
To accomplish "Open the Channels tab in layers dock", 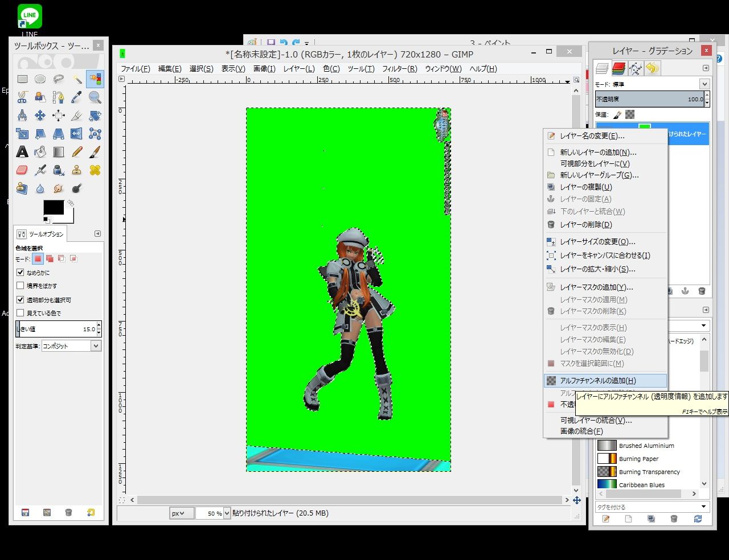I will pyautogui.click(x=619, y=69).
